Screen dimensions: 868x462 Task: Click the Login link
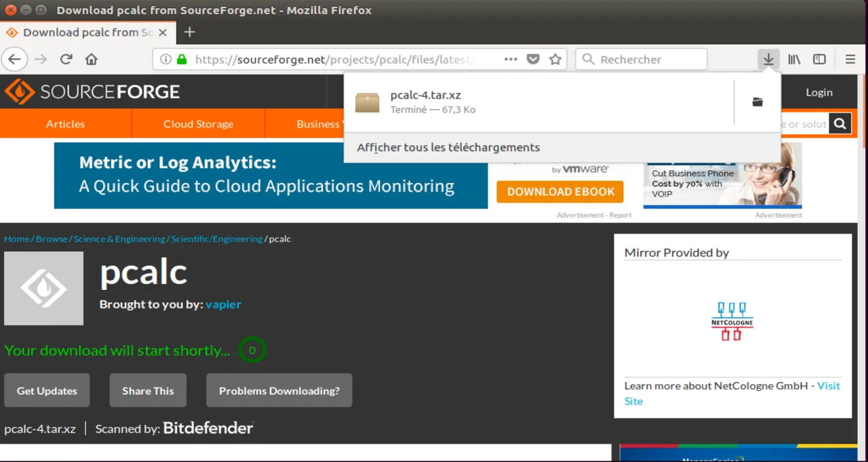(819, 92)
